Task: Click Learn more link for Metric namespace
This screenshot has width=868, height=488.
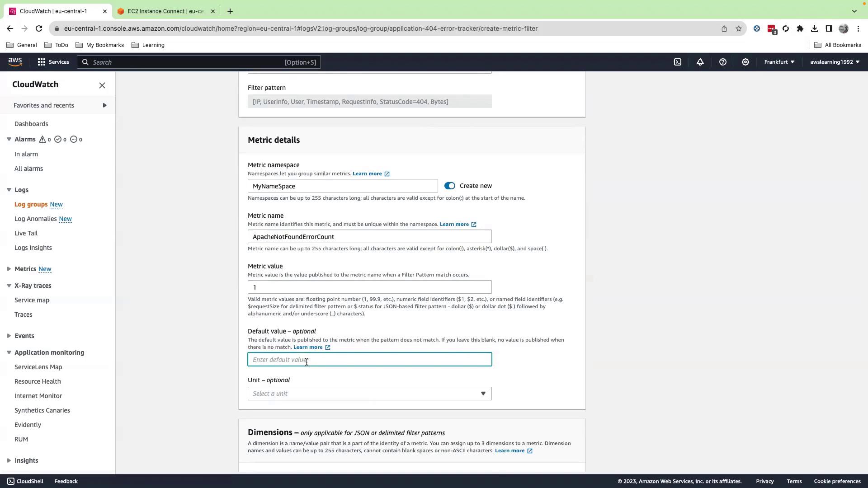Action: click(371, 174)
